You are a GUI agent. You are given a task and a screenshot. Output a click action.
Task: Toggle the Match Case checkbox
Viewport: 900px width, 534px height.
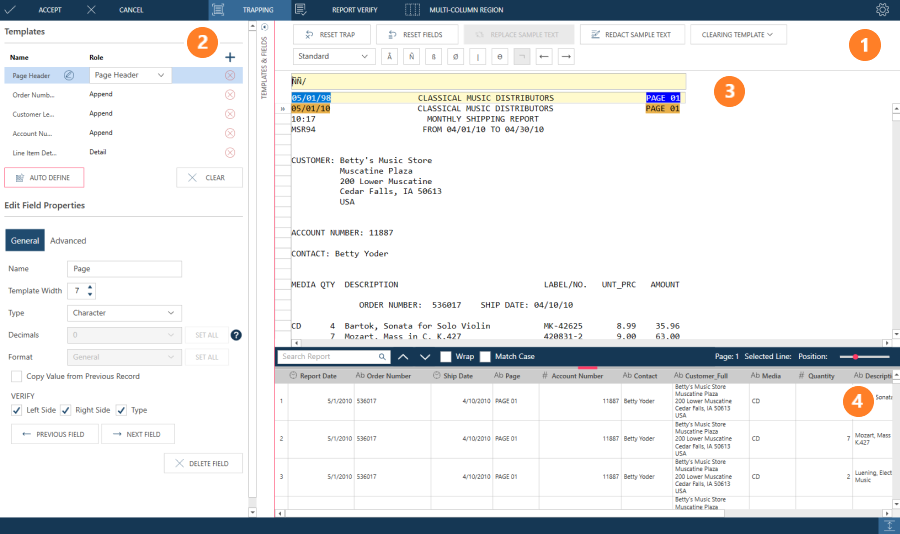pos(485,356)
